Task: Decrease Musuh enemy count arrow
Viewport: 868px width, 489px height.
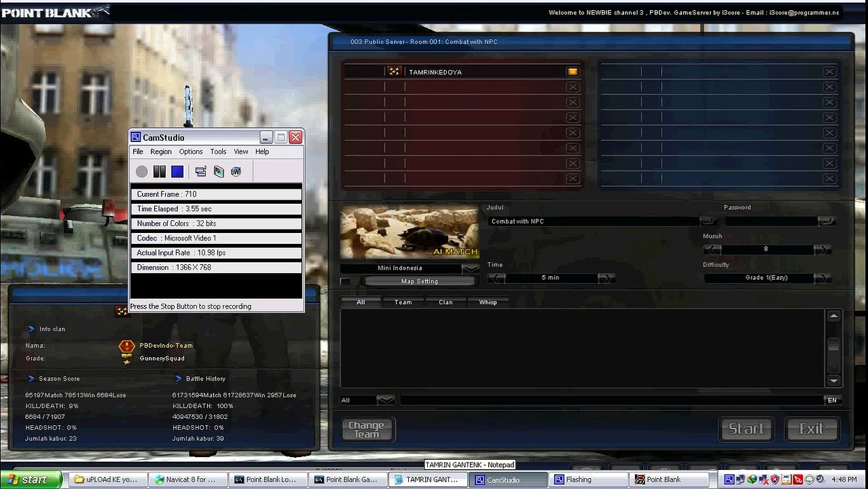Action: [x=712, y=249]
